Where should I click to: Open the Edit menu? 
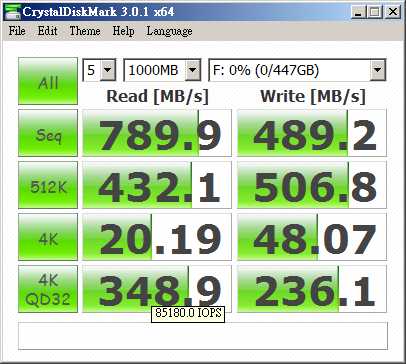click(x=47, y=31)
